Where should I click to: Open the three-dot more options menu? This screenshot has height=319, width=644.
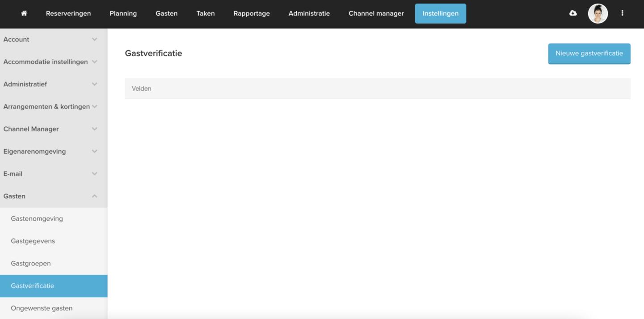[x=622, y=13]
